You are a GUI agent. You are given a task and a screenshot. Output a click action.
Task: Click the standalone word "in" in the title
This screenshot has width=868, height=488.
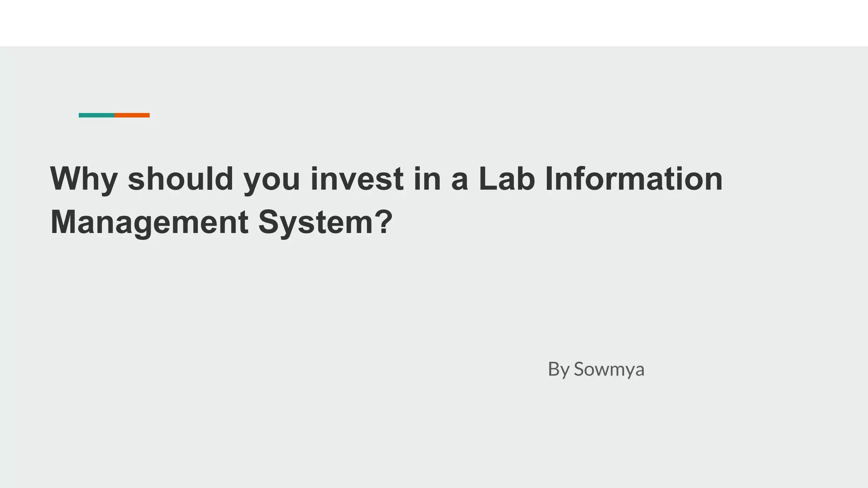point(427,178)
